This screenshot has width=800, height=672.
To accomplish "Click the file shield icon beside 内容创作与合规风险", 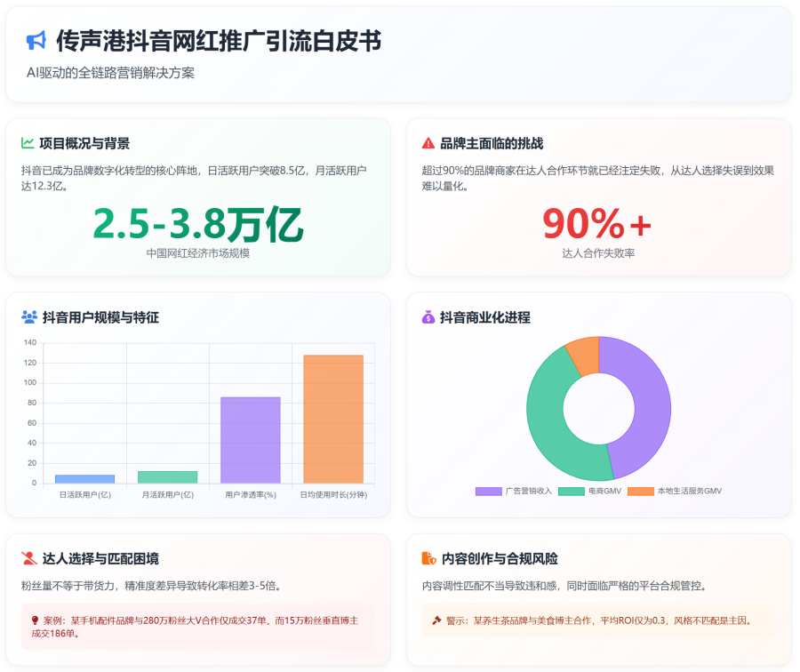I will [428, 559].
